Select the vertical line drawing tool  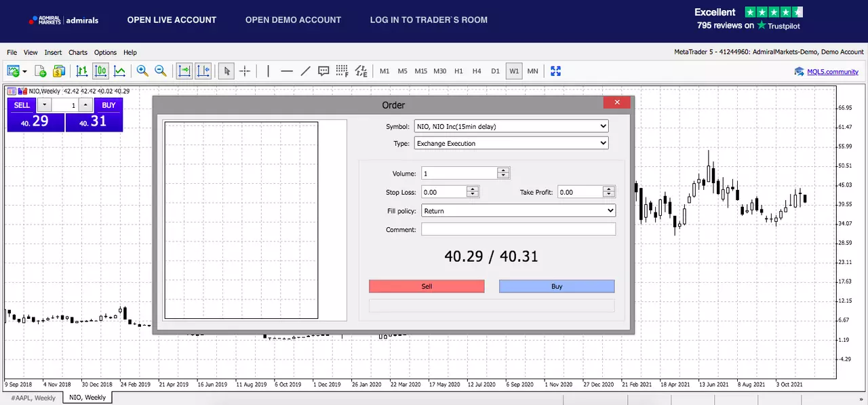pos(268,71)
